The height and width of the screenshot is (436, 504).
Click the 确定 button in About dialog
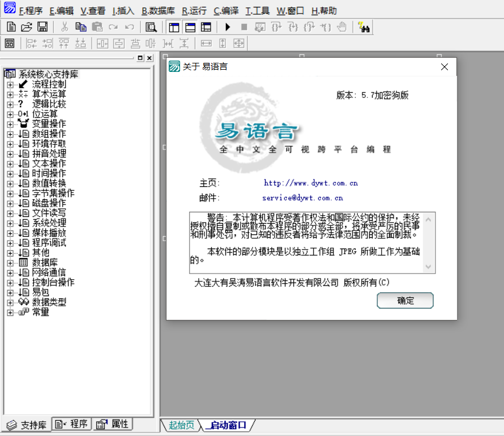point(405,301)
